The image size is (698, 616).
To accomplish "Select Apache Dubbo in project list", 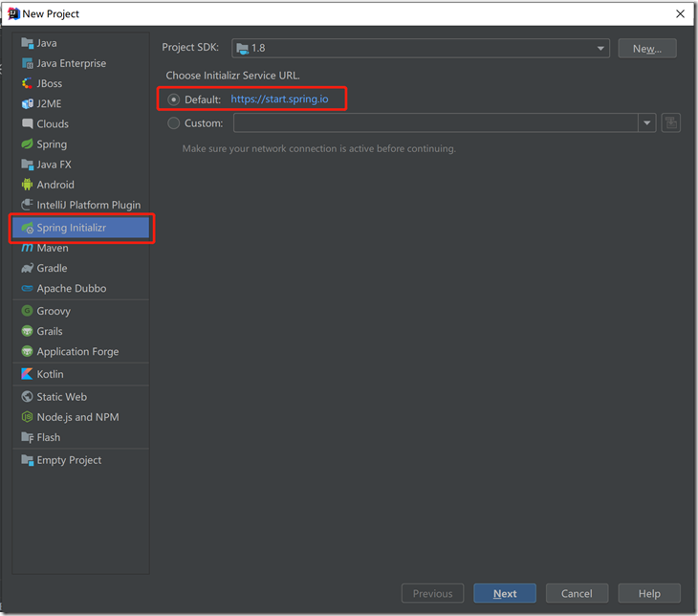I will tap(71, 288).
